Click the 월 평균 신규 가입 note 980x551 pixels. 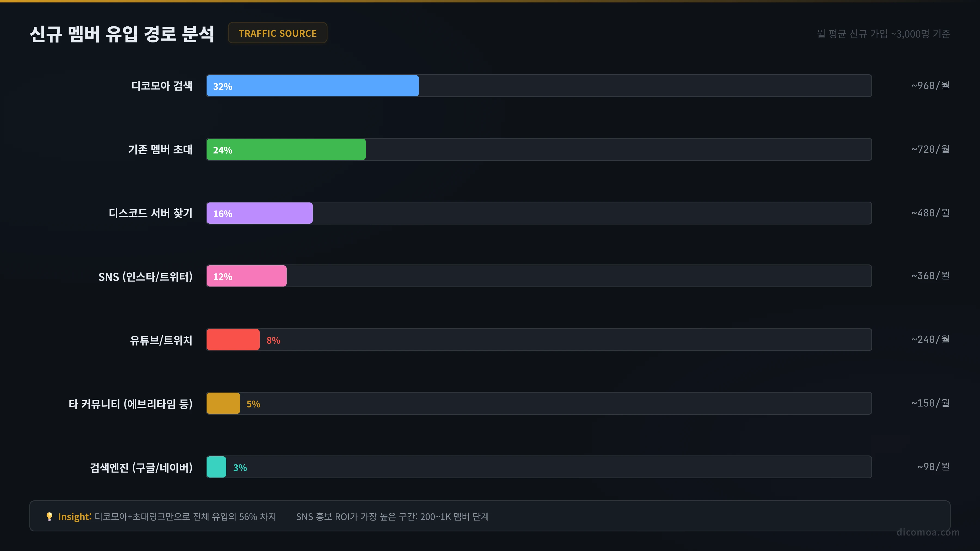(883, 34)
